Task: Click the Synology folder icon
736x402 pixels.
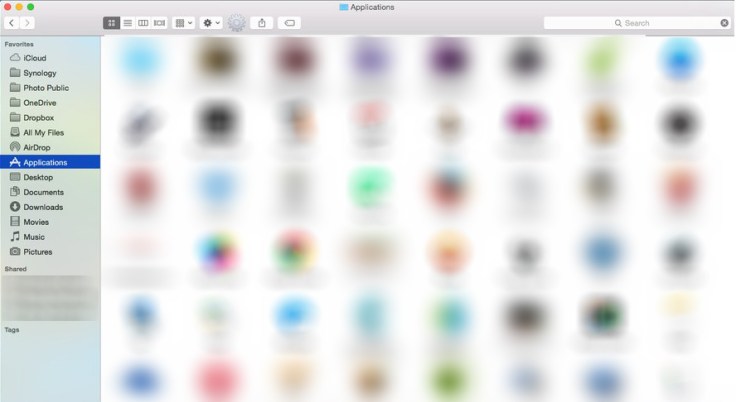Action: click(15, 72)
